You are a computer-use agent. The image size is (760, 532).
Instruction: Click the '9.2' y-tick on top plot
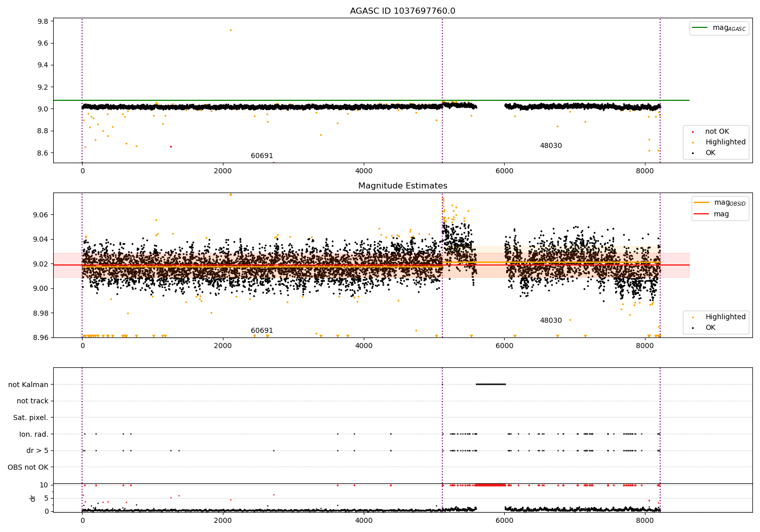pyautogui.click(x=43, y=87)
